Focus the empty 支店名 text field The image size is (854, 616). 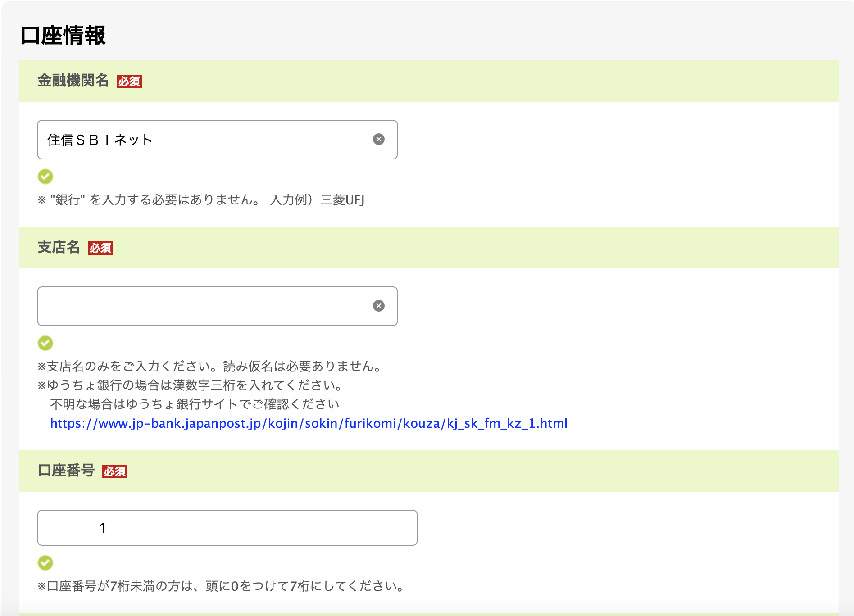click(218, 306)
